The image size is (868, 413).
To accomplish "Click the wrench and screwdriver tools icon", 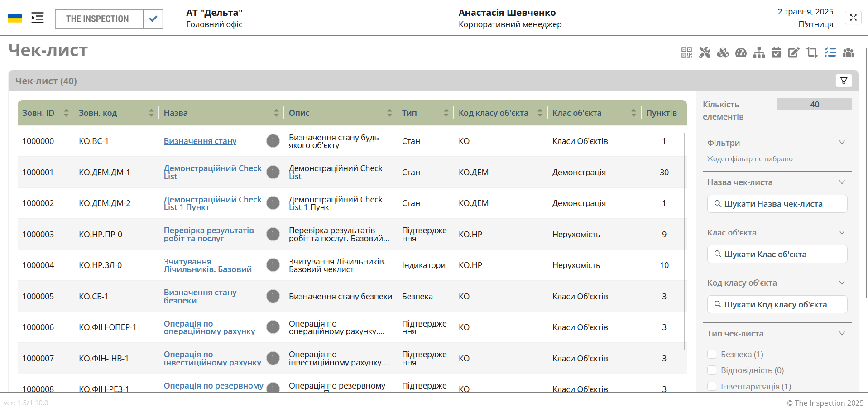I will coord(705,53).
